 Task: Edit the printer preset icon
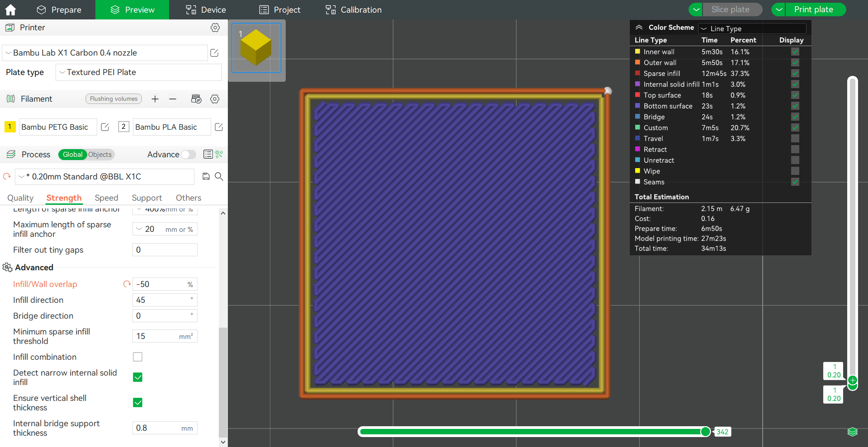click(215, 53)
